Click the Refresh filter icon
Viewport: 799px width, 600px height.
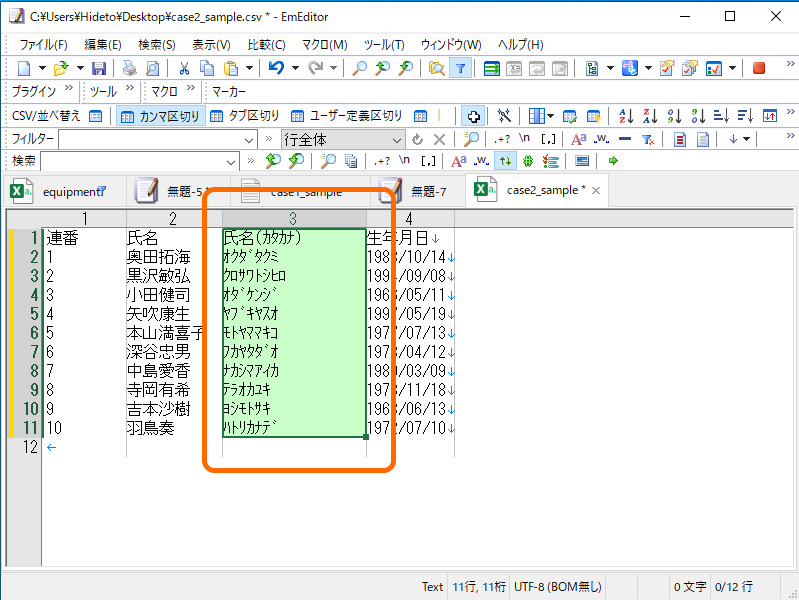(x=417, y=139)
